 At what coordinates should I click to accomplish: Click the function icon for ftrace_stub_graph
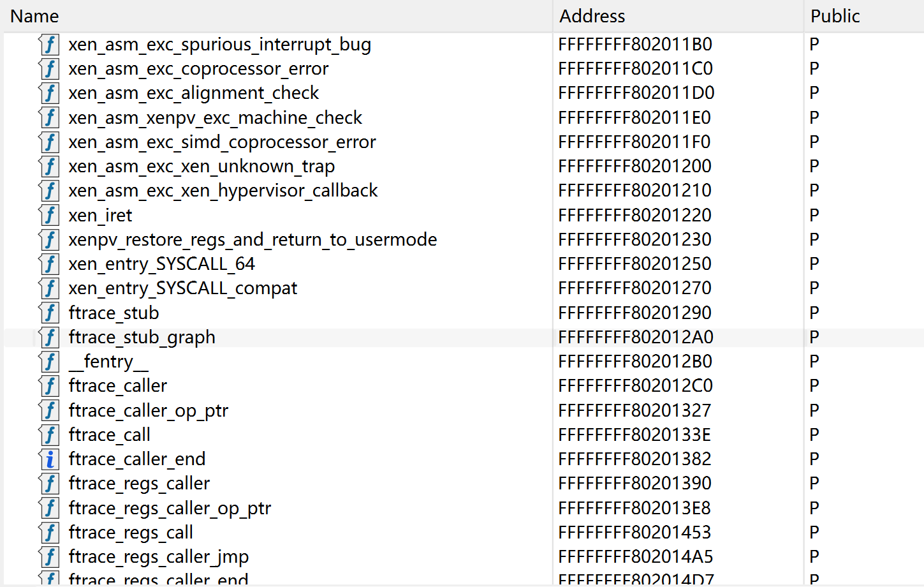pos(49,338)
